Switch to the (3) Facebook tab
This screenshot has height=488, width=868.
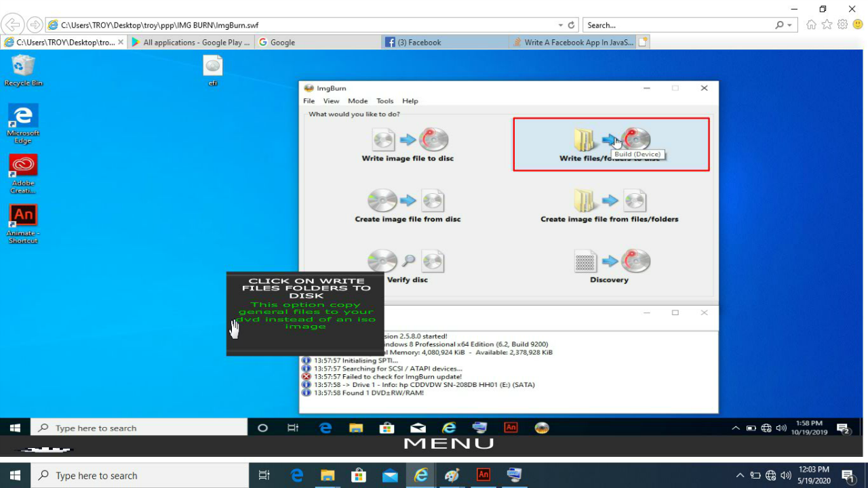point(445,42)
